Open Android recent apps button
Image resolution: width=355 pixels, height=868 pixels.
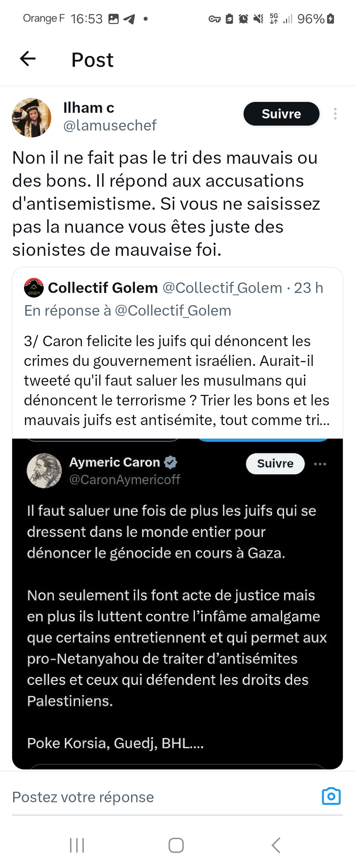click(x=77, y=845)
